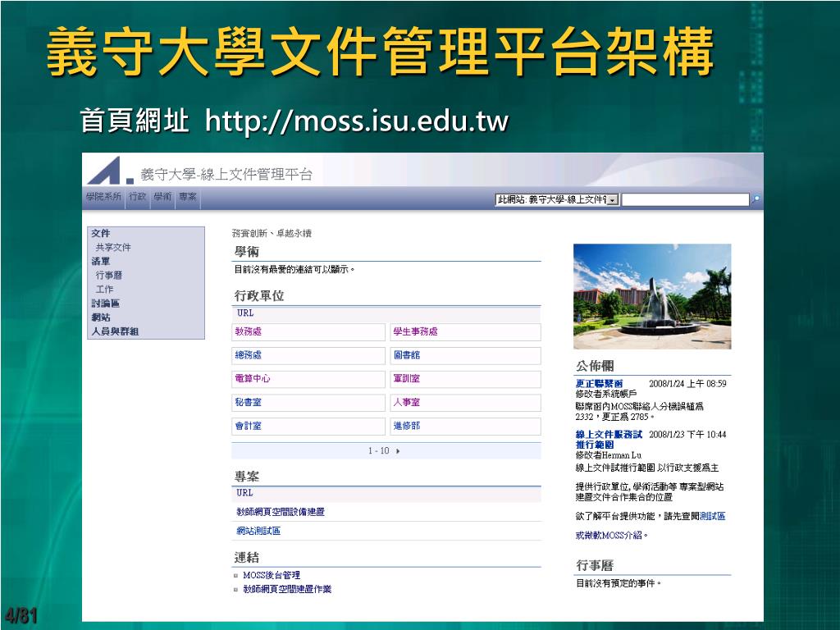Click the search magnifier icon
The height and width of the screenshot is (630, 840).
point(756,199)
